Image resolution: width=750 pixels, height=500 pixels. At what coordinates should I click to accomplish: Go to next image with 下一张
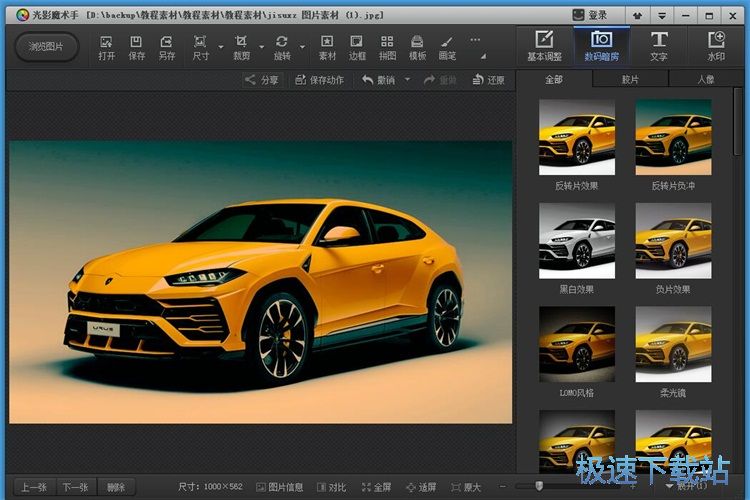[x=76, y=487]
